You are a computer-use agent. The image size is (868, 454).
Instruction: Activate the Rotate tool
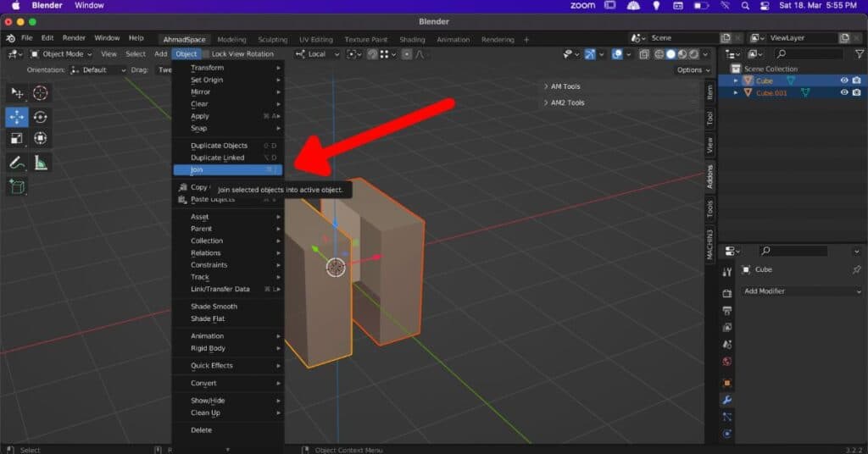tap(40, 117)
